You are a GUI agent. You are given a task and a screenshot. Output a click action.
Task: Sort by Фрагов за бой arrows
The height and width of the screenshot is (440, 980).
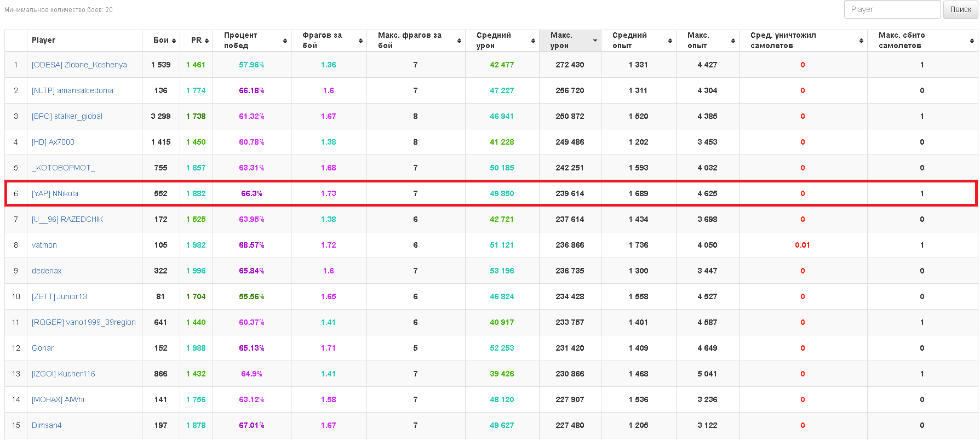[x=360, y=41]
